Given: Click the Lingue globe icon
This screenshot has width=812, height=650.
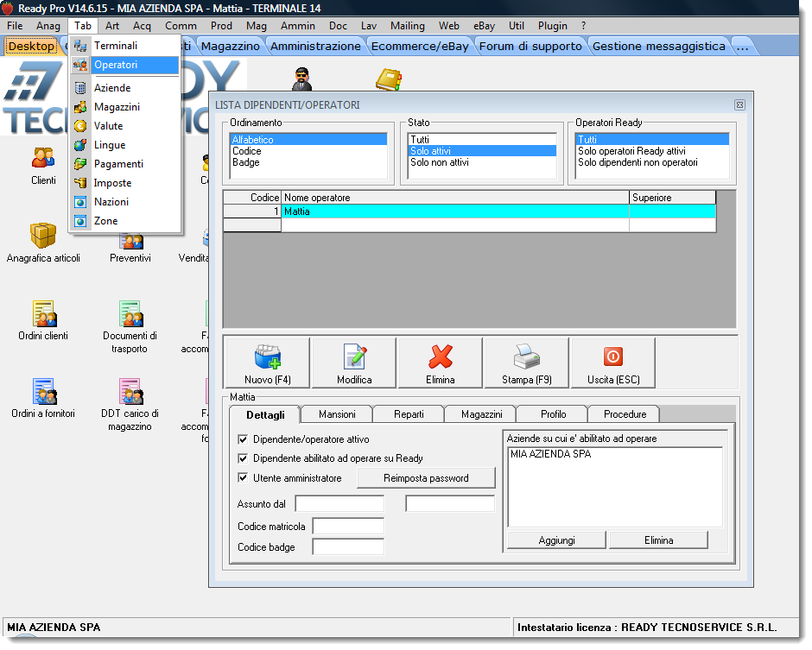Looking at the screenshot, I should point(80,145).
